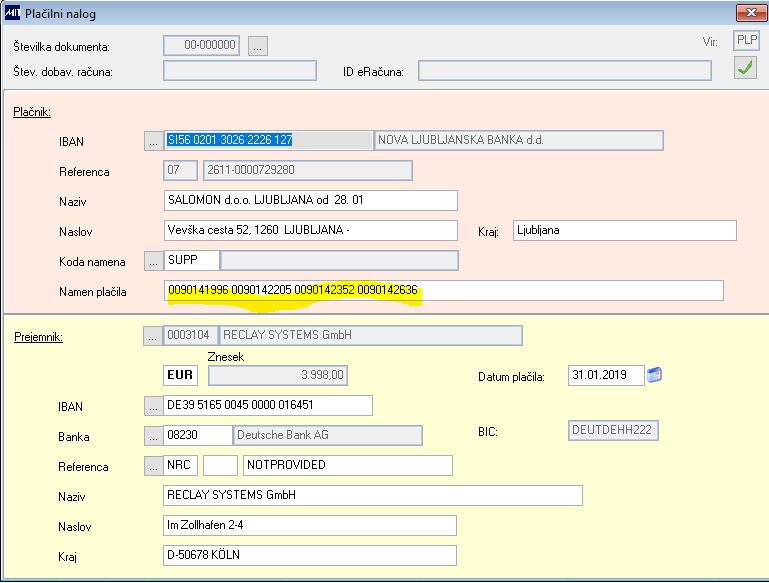Open lookup beside recipient IBAN field
Screen dimensions: 769x583
[x=154, y=406]
